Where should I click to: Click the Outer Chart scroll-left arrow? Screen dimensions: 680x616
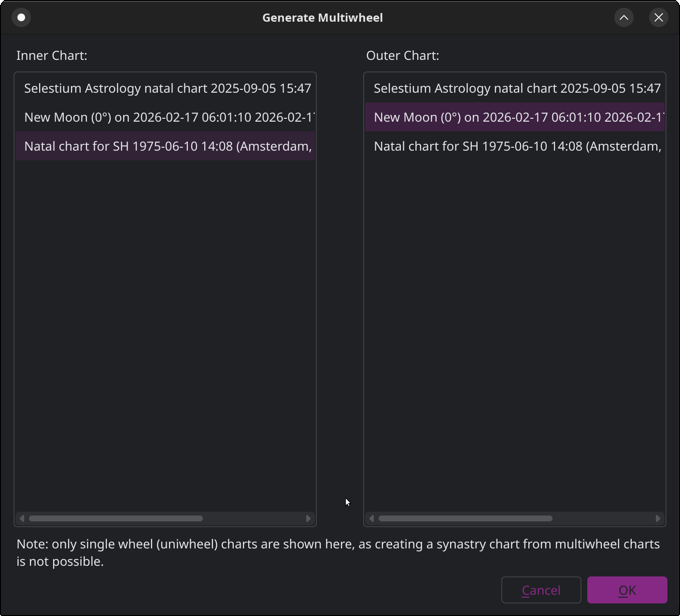(x=371, y=518)
